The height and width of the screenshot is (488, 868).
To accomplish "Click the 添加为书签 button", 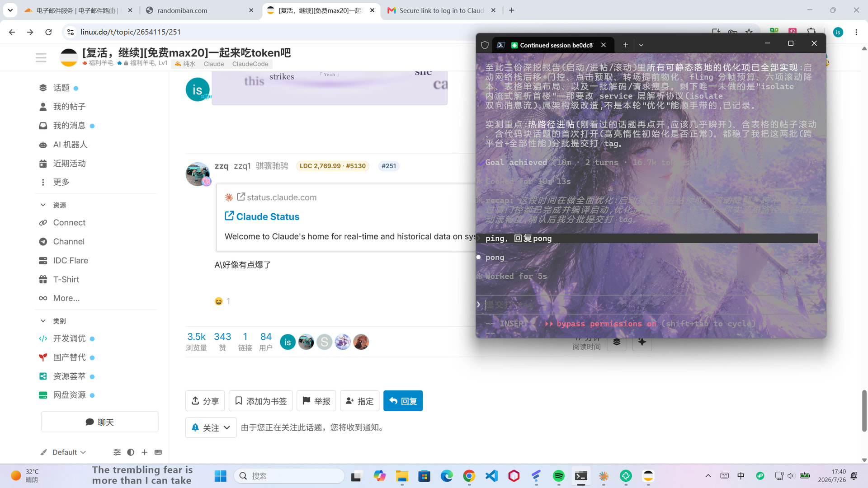I will pos(261,401).
